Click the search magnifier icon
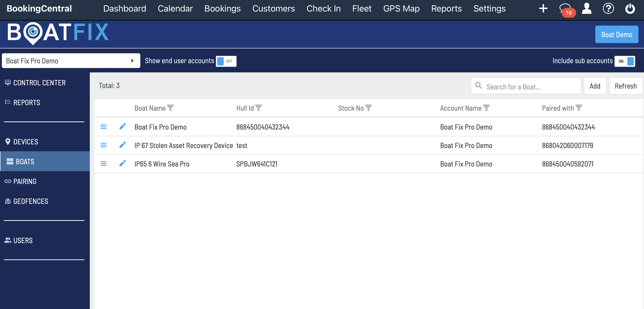Screen dimensions: 644x309 [478, 85]
